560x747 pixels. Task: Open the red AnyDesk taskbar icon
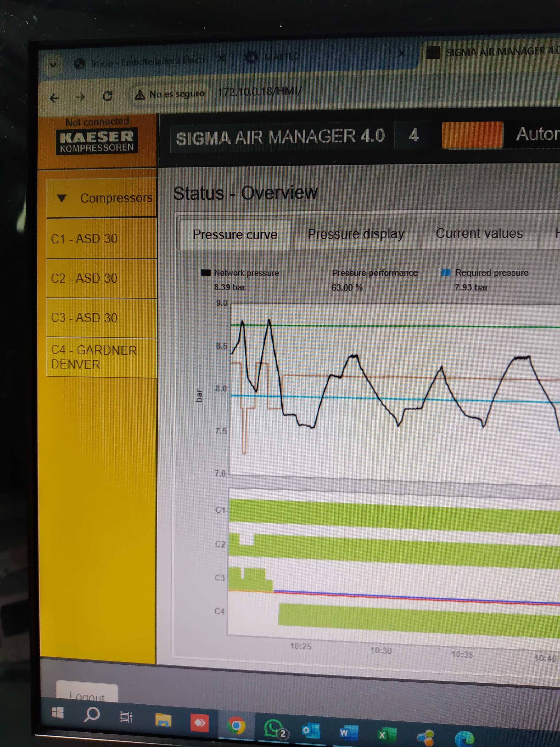[x=200, y=723]
